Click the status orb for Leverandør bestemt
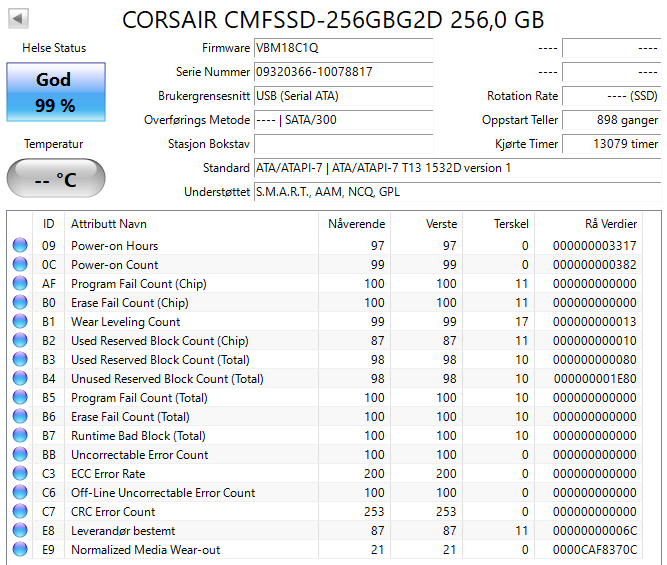Viewport: 667px width, 565px height. click(x=20, y=531)
